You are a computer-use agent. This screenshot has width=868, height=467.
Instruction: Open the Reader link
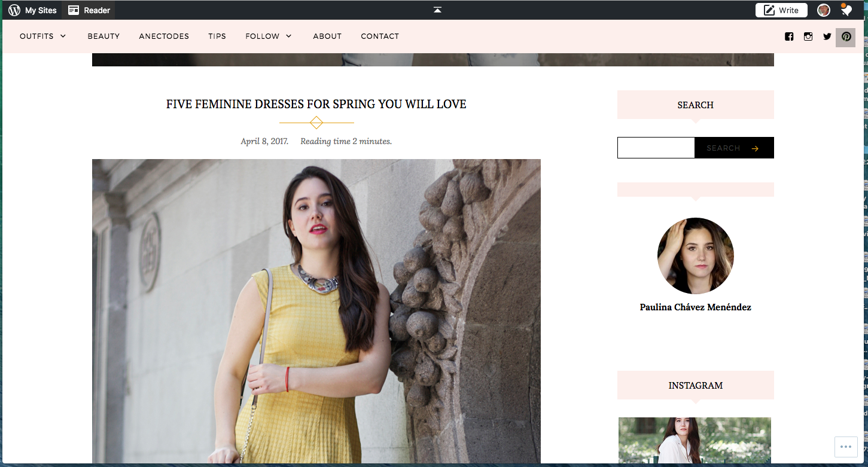click(89, 10)
